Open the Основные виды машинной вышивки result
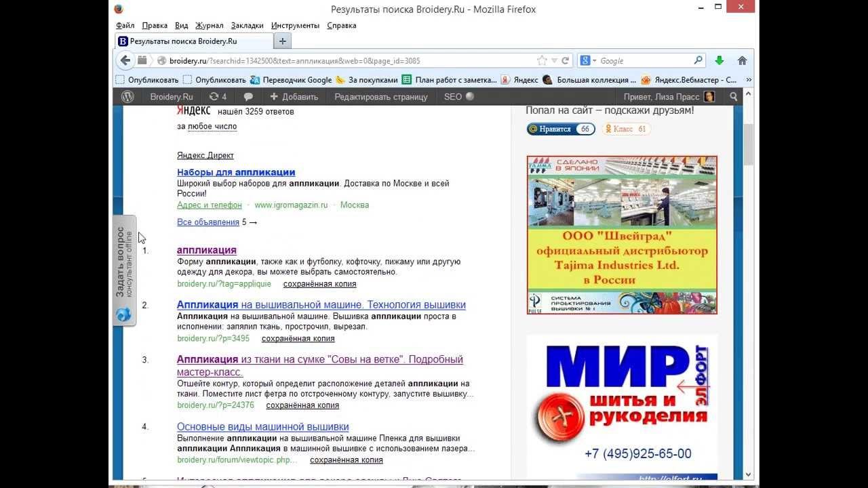Screen dimensions: 868x488 click(x=263, y=427)
